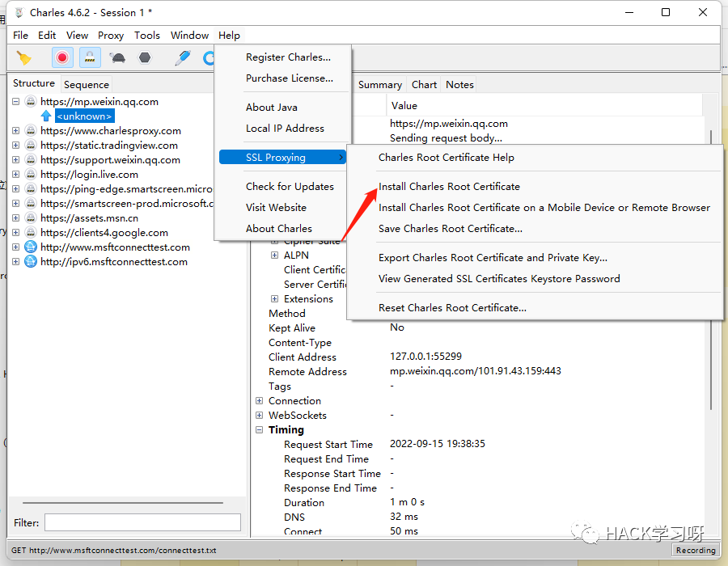This screenshot has width=728, height=566.
Task: Select Export Charles Root Certificate and Private Key...
Action: click(493, 257)
